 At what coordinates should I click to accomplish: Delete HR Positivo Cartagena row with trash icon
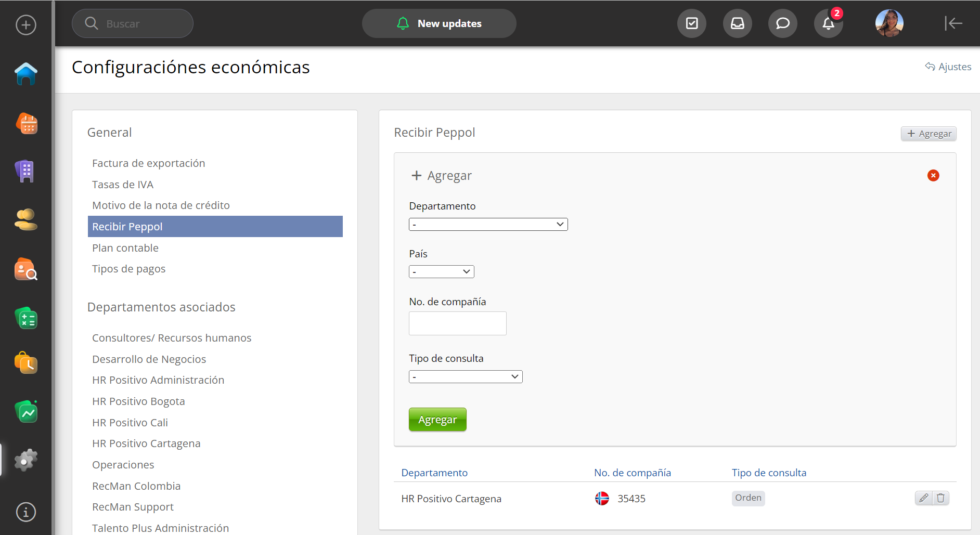(x=940, y=498)
